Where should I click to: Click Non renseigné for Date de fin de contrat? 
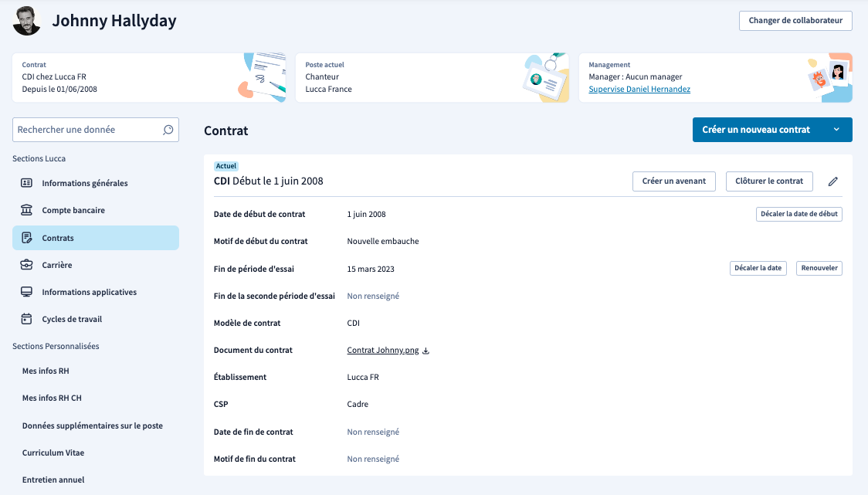pyautogui.click(x=373, y=432)
